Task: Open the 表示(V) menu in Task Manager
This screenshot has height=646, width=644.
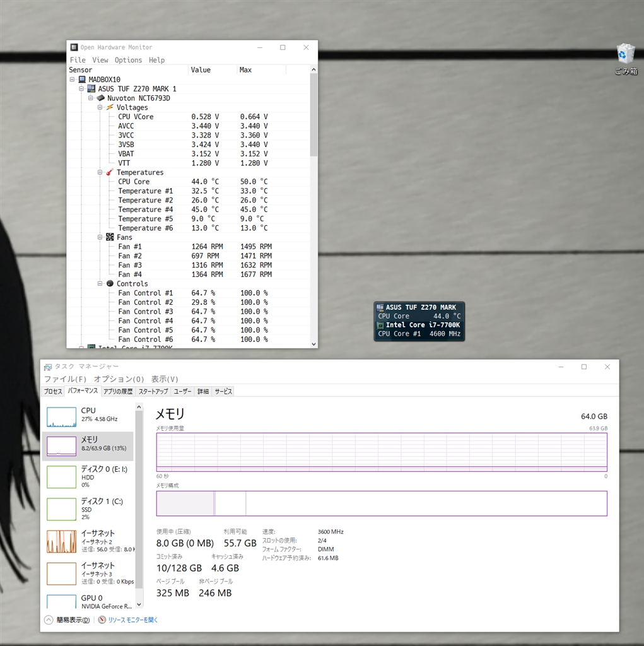Action: [164, 379]
